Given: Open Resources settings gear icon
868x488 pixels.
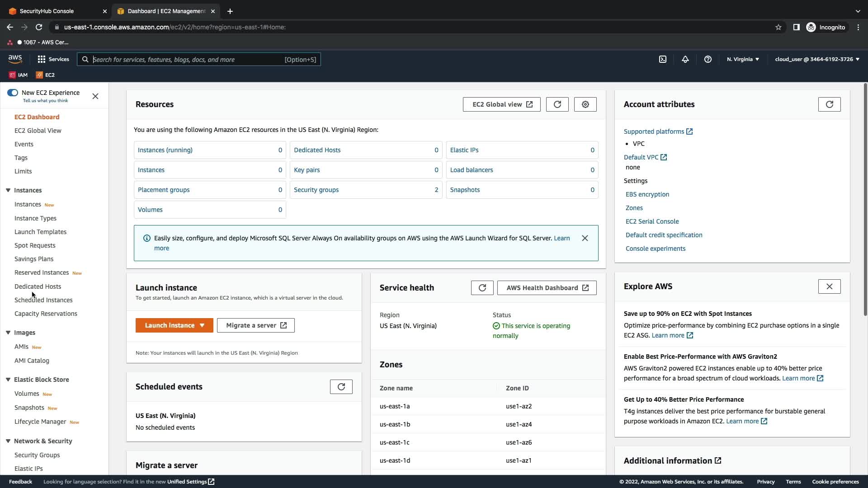Looking at the screenshot, I should click(585, 104).
